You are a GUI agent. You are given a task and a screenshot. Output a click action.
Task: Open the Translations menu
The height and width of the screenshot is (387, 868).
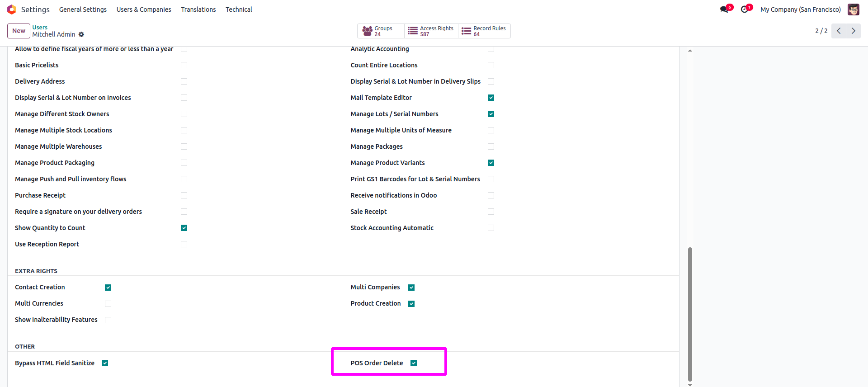coord(198,9)
